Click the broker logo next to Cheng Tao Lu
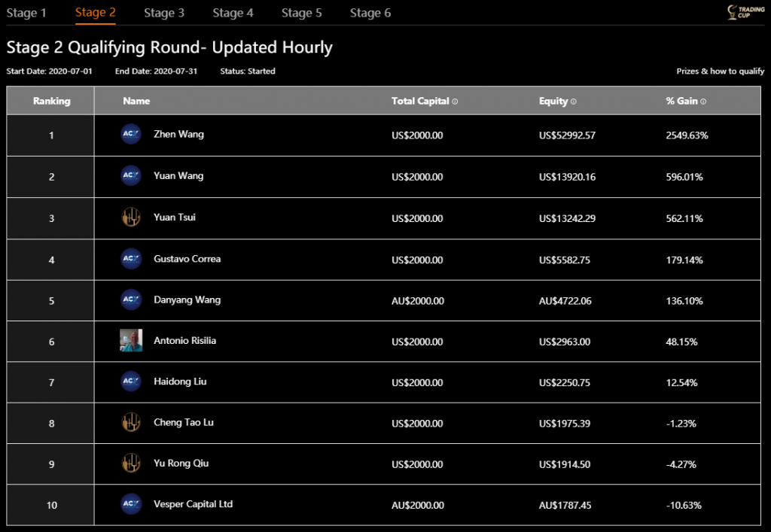Screen dimensions: 771x532 click(x=130, y=423)
